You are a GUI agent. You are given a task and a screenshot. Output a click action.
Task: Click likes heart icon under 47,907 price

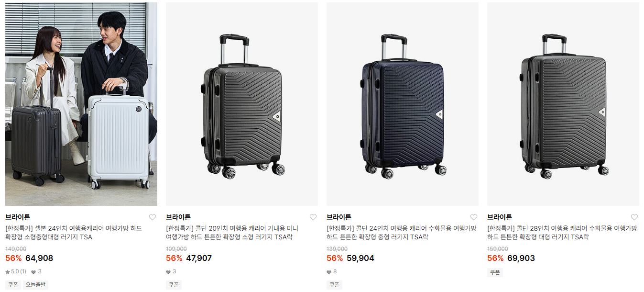(x=168, y=272)
